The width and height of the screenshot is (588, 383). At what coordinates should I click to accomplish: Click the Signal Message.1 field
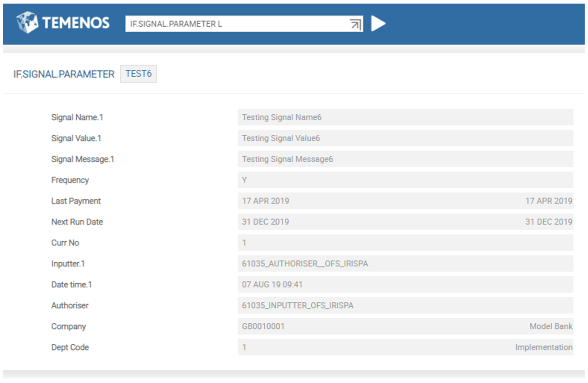tap(404, 160)
